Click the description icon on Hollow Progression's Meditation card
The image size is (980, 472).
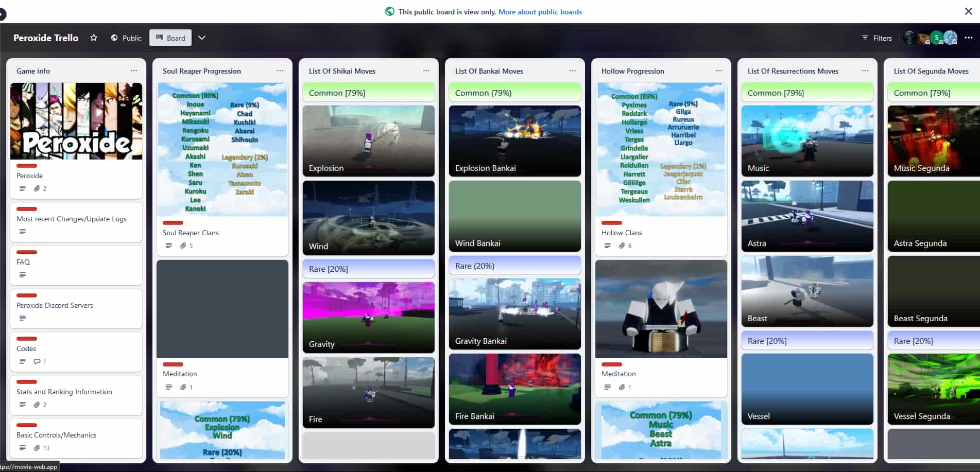pyautogui.click(x=607, y=387)
